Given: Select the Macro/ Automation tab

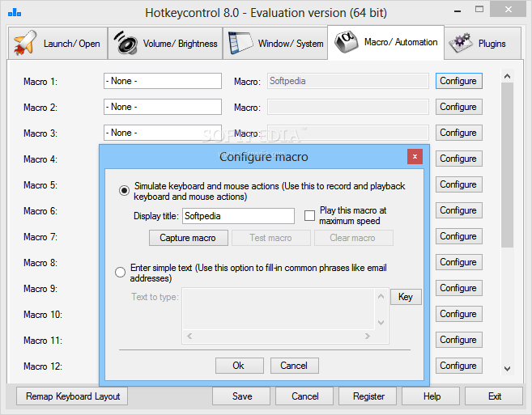Looking at the screenshot, I should tap(385, 42).
